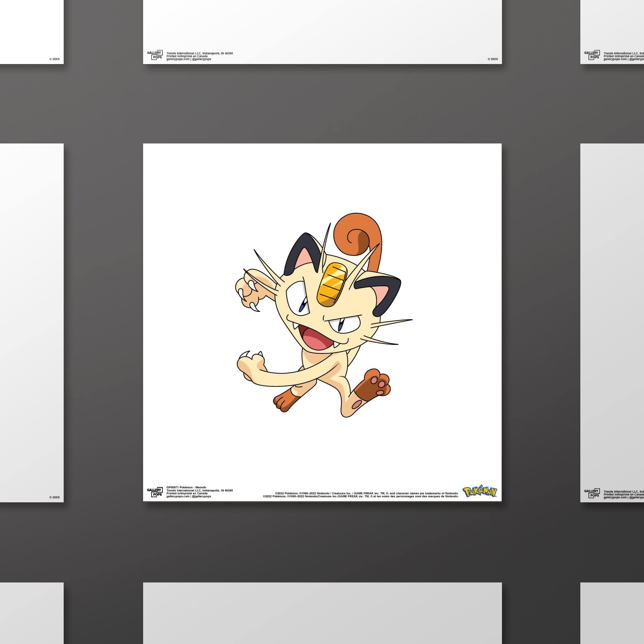Click the Pokémon logo on center poster
Screen dimensions: 644x644
click(x=479, y=492)
